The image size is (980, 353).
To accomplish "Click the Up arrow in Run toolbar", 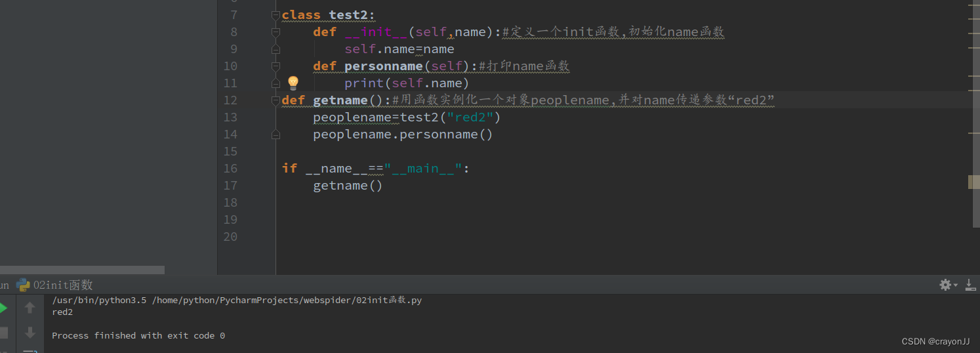I will 30,308.
